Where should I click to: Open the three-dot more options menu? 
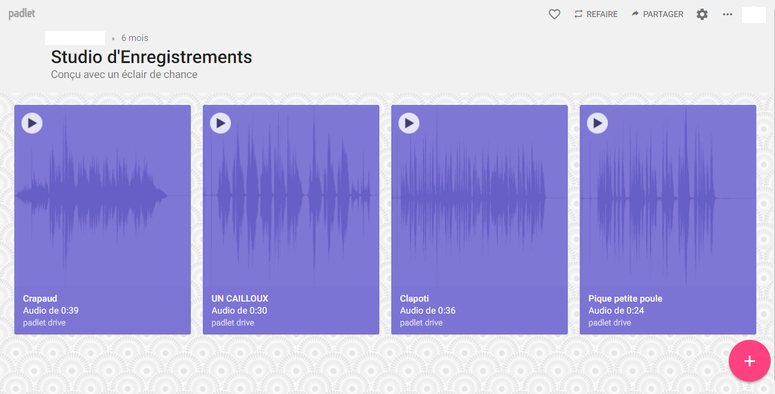(x=728, y=14)
